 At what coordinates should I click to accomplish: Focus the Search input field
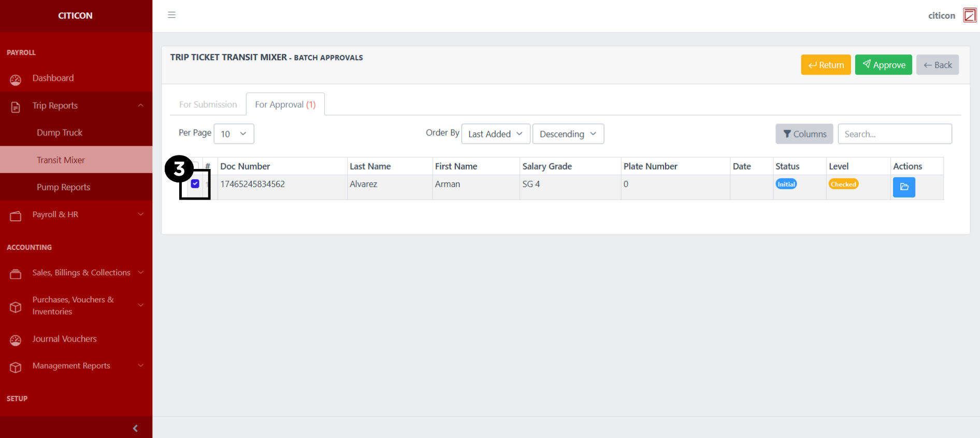tap(895, 134)
